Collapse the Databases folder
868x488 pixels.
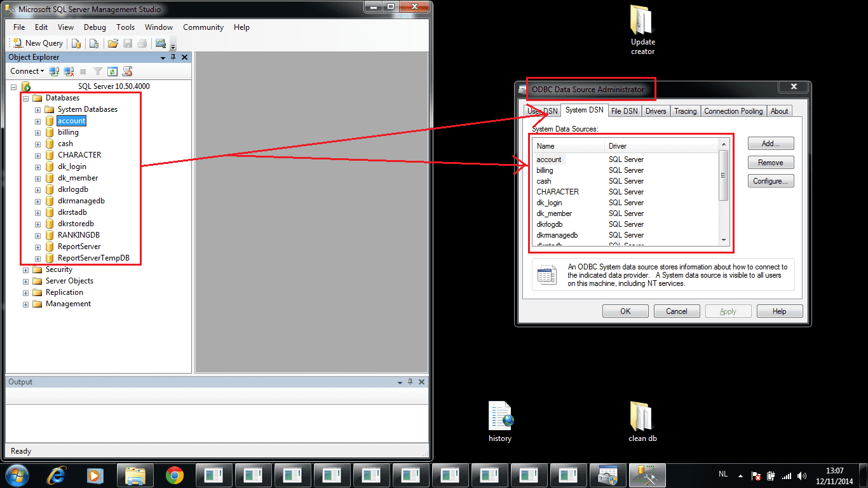26,98
